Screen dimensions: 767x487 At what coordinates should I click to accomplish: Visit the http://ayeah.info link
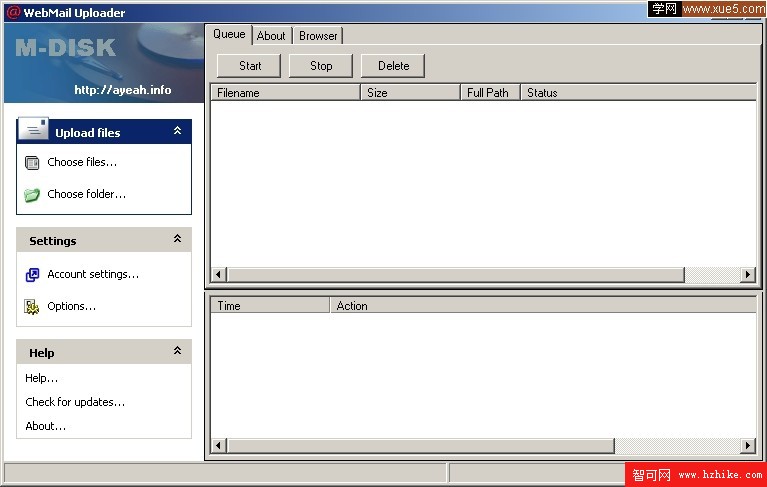(123, 90)
